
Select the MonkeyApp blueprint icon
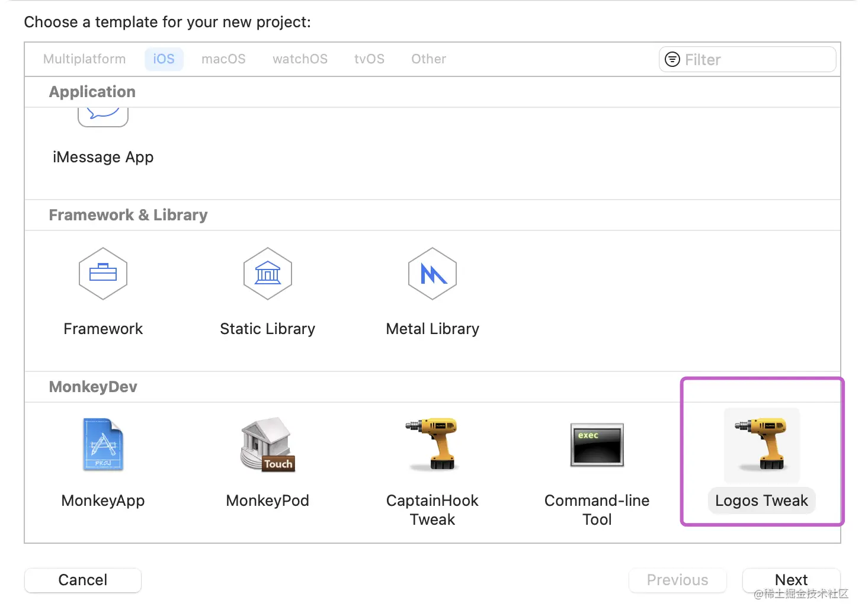[103, 444]
